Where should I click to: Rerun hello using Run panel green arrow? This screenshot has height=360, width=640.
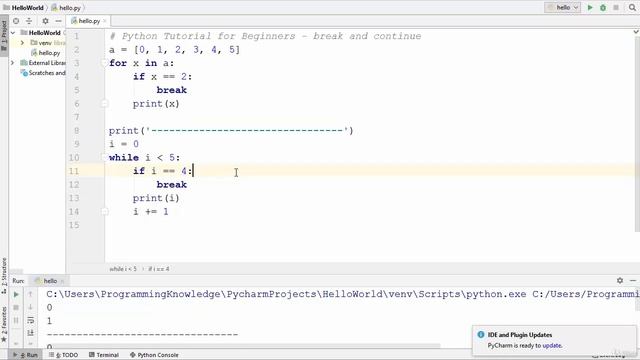(16, 294)
